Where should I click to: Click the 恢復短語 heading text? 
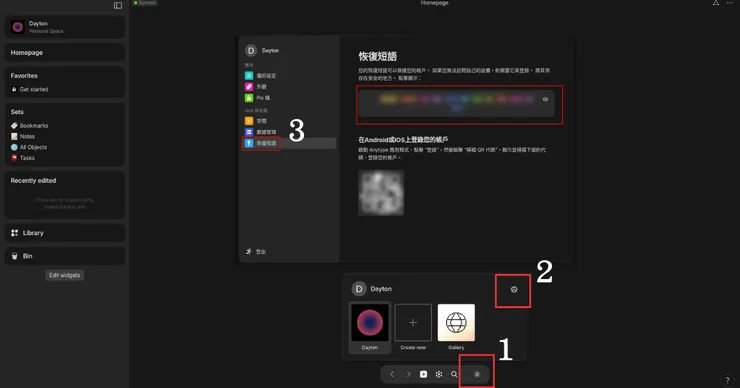coord(378,56)
